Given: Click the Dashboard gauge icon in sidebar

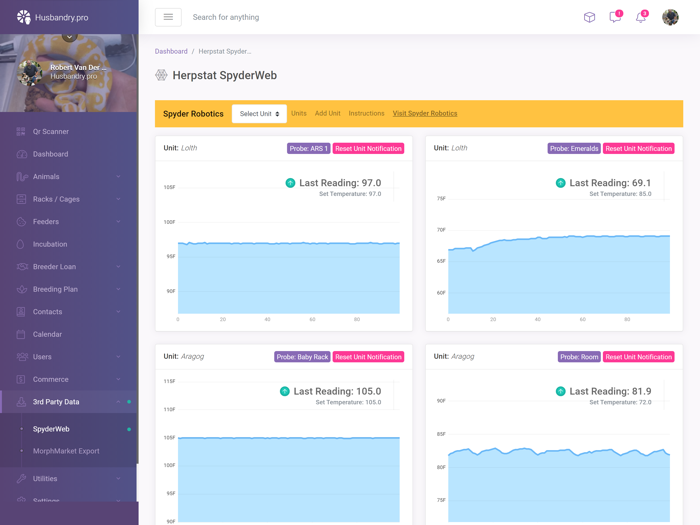Looking at the screenshot, I should (x=21, y=154).
